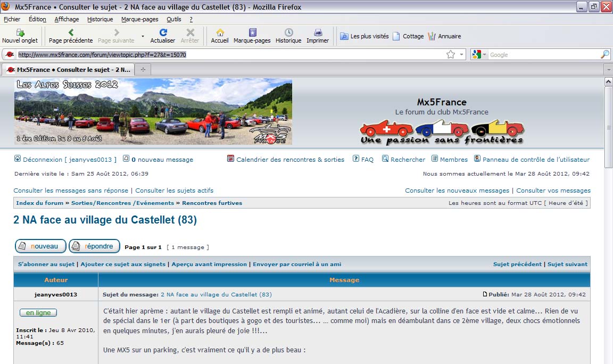This screenshot has width=613, height=364.
Task: Click the URL address field
Action: 230,55
